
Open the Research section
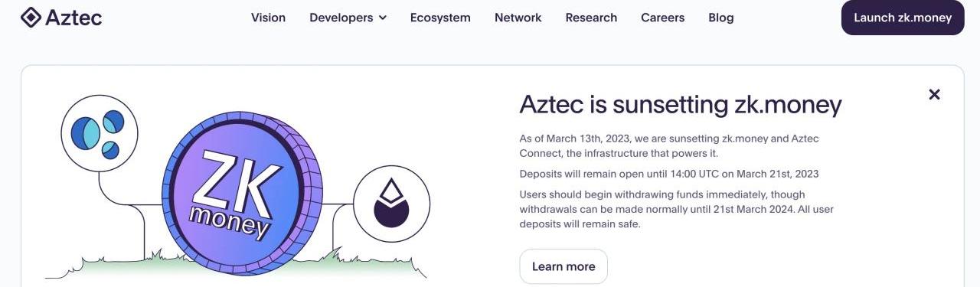[x=591, y=18]
